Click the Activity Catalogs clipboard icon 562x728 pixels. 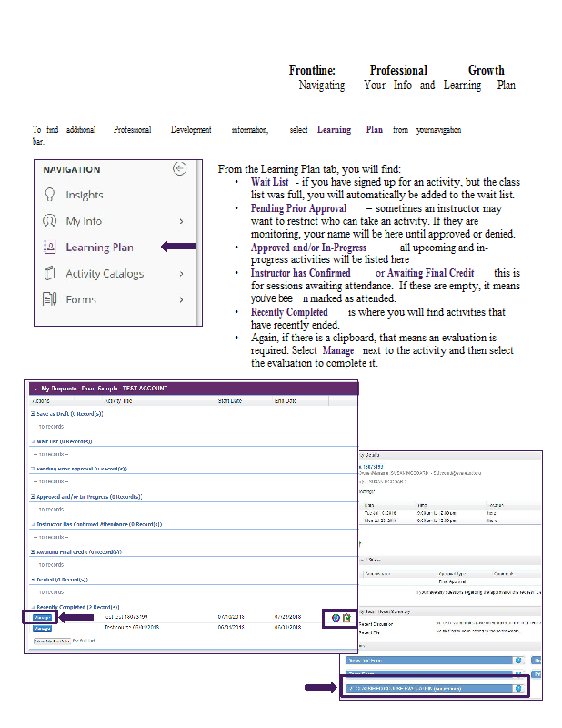tap(50, 273)
